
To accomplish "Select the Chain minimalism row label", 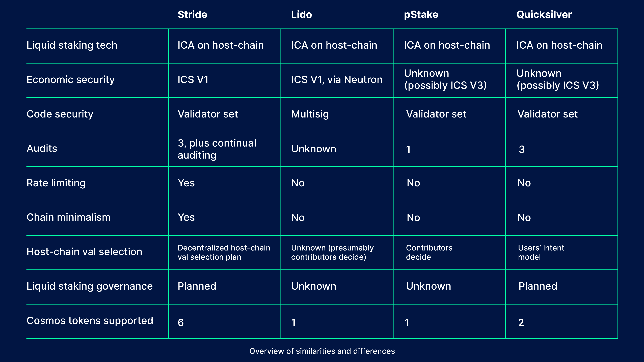I will click(68, 217).
